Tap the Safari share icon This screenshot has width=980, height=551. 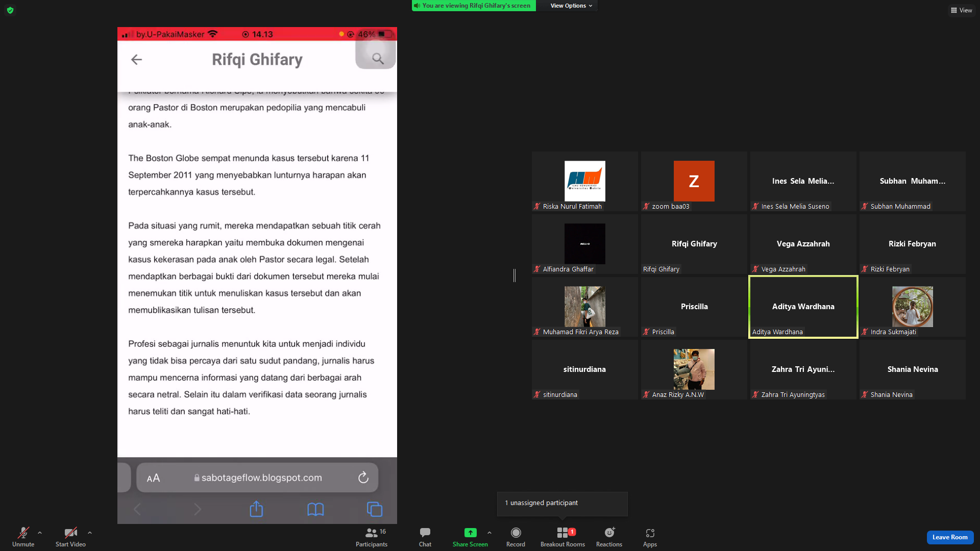[x=256, y=509]
